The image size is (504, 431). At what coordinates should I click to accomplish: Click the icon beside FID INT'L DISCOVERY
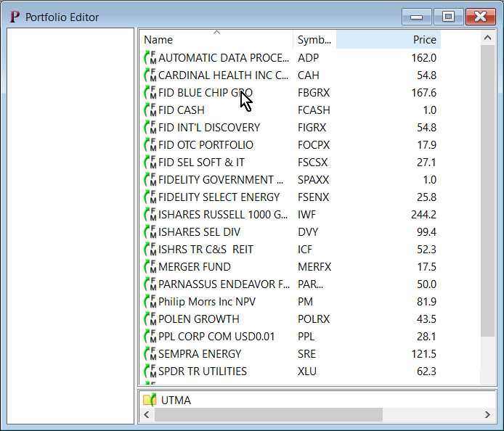(x=150, y=127)
